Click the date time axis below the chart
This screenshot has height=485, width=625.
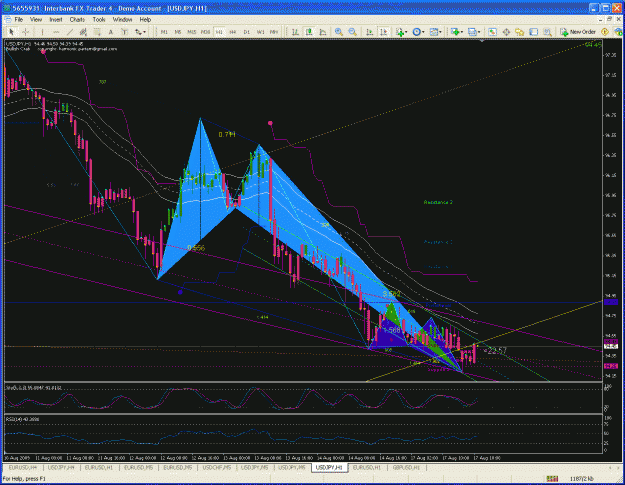coord(303,458)
